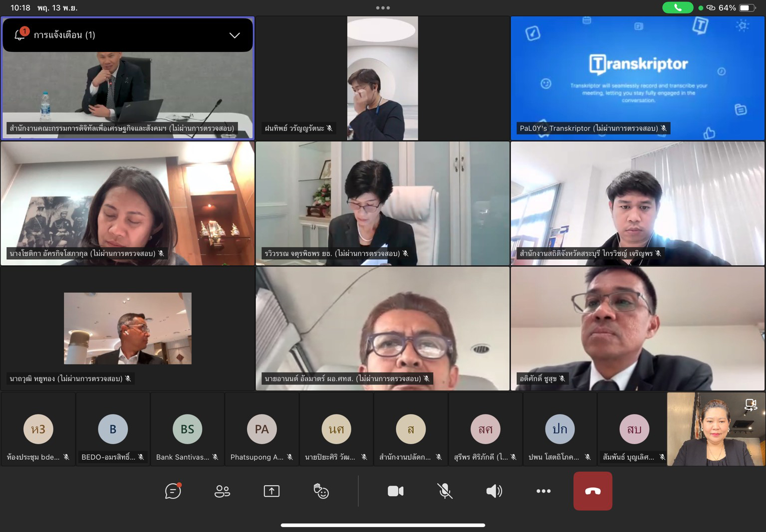766x532 pixels.
Task: Select the PaLOY's Transkriptor video tile
Action: point(637,78)
